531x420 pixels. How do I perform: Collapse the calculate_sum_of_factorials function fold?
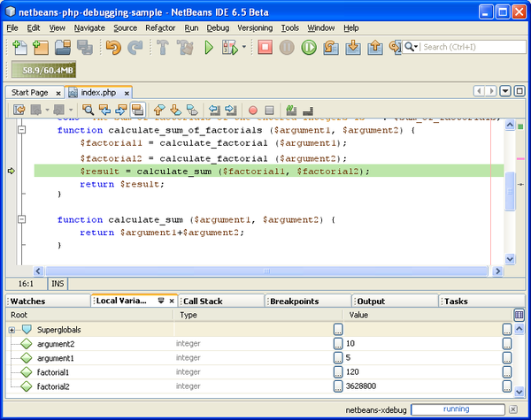pos(22,130)
